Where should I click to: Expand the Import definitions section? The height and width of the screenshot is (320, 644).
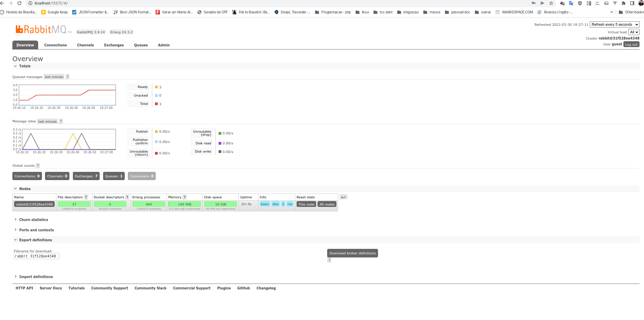(33, 277)
